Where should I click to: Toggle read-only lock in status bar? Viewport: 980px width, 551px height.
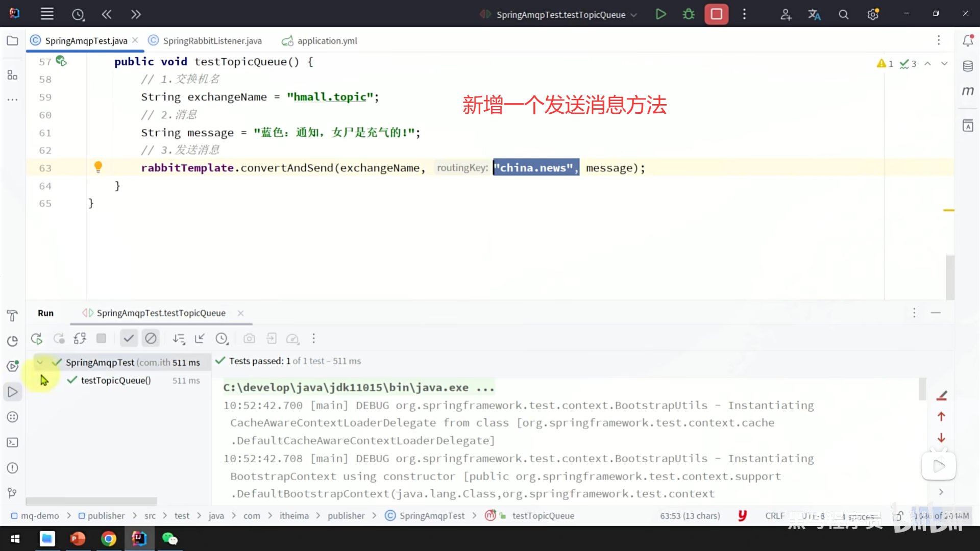tap(898, 516)
